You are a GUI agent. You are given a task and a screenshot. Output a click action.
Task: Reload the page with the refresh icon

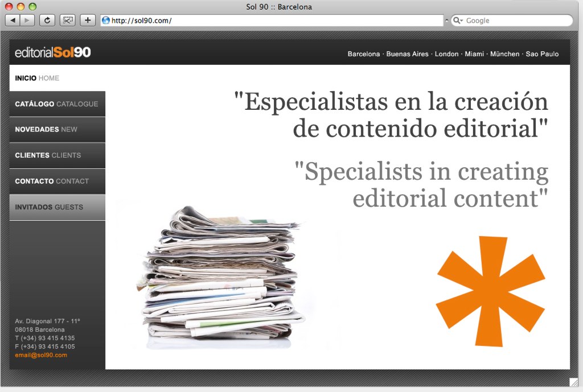tap(47, 20)
